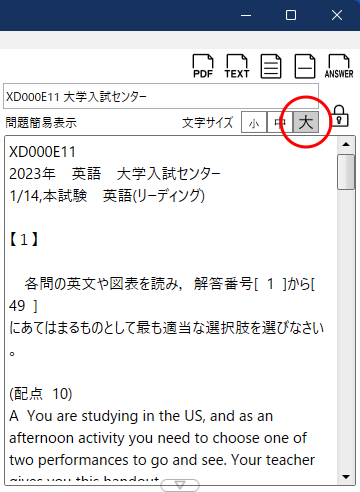Set font size to small (小)
This screenshot has width=360, height=492.
[254, 122]
